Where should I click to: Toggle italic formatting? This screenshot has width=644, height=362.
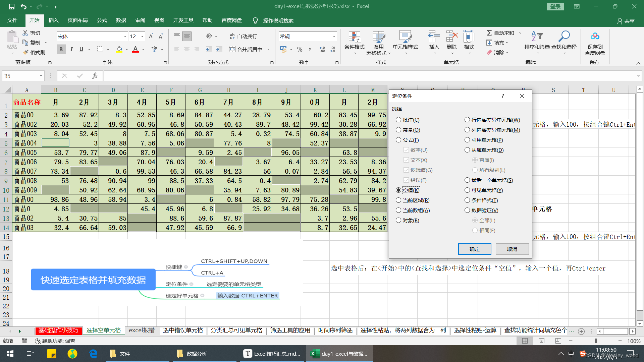click(x=71, y=50)
